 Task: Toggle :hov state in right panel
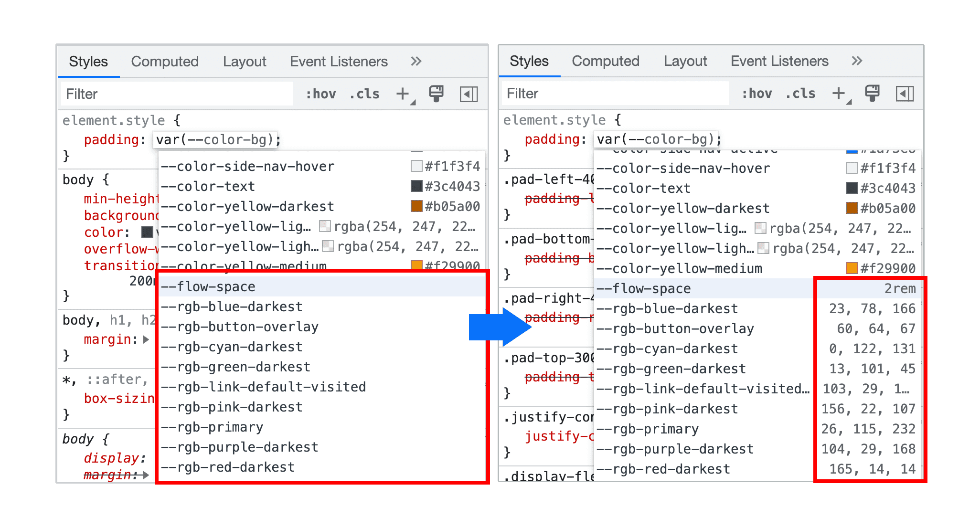tap(756, 92)
